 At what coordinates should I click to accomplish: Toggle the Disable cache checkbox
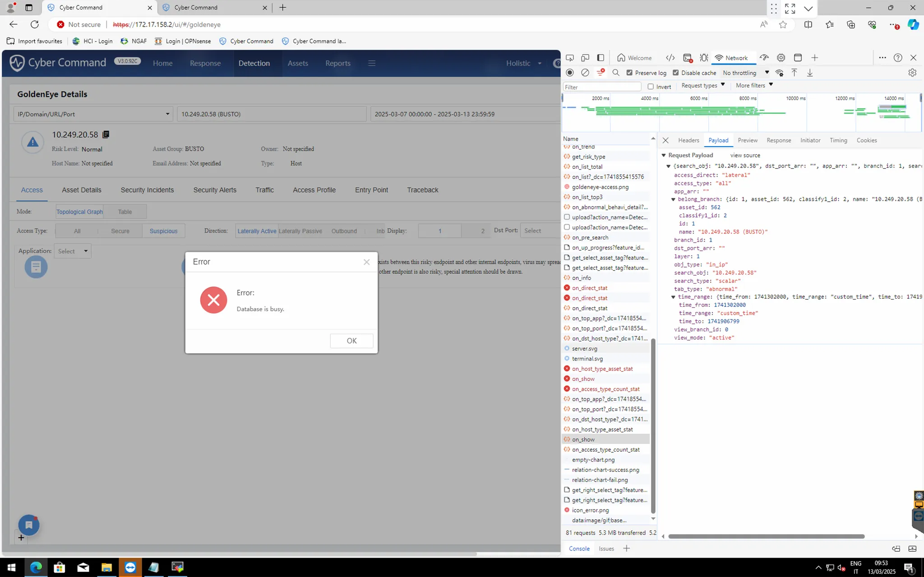pyautogui.click(x=675, y=73)
